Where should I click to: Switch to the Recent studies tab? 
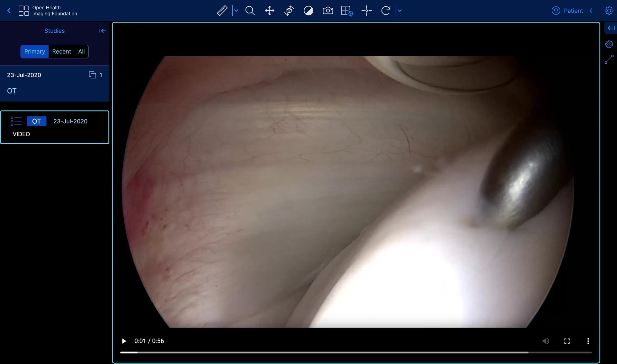62,51
